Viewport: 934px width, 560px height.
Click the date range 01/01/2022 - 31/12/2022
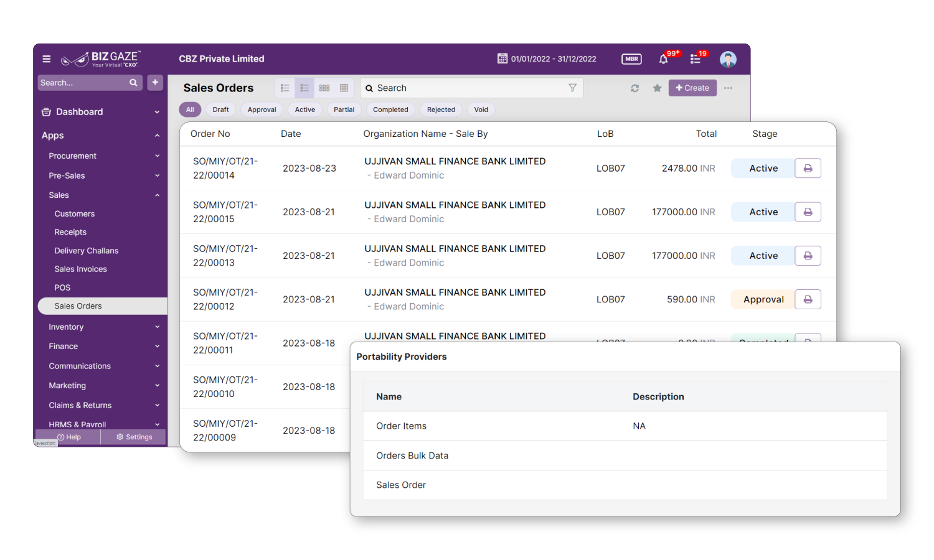(554, 59)
